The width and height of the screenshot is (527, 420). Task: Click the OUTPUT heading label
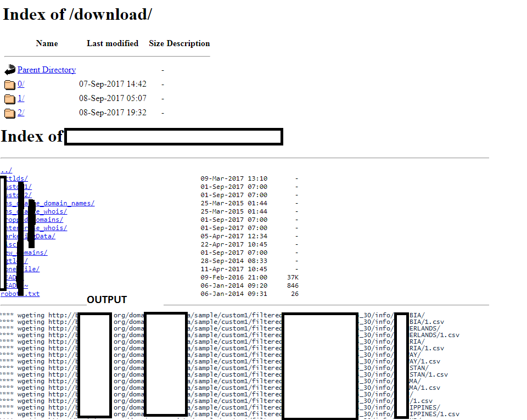[x=107, y=299]
